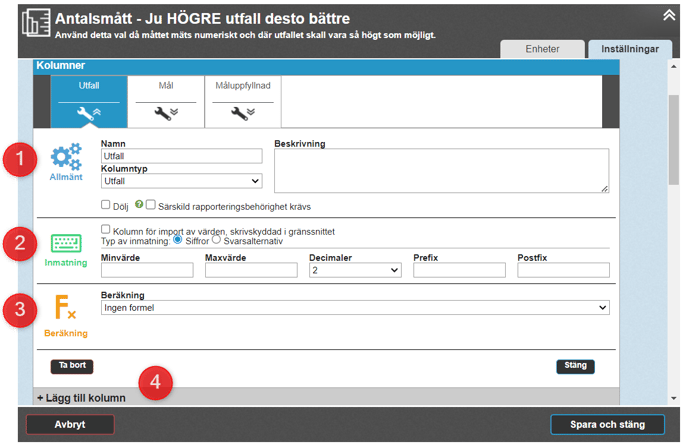Click the Beräkning Fx formula icon

click(x=65, y=309)
